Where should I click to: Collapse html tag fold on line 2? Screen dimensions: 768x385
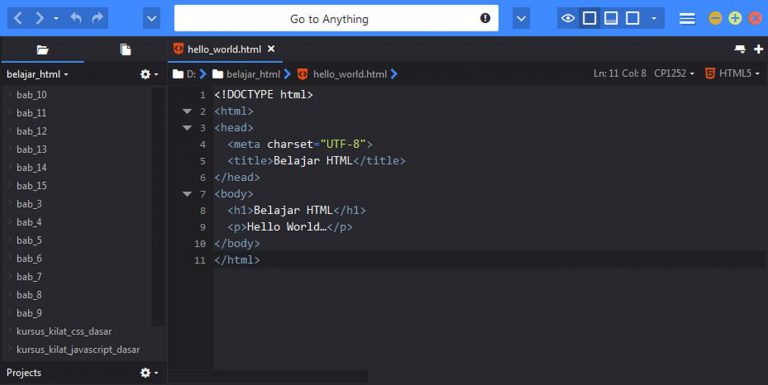pyautogui.click(x=187, y=111)
